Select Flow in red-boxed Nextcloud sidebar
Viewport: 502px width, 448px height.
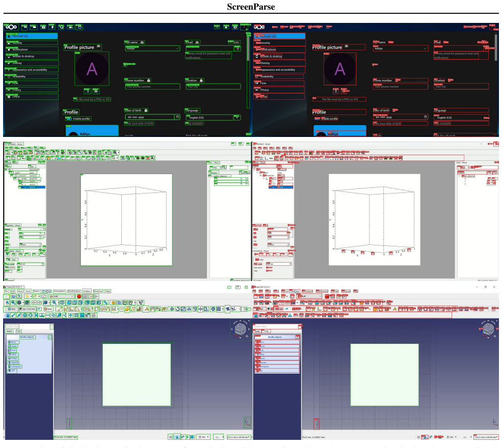pyautogui.click(x=279, y=83)
